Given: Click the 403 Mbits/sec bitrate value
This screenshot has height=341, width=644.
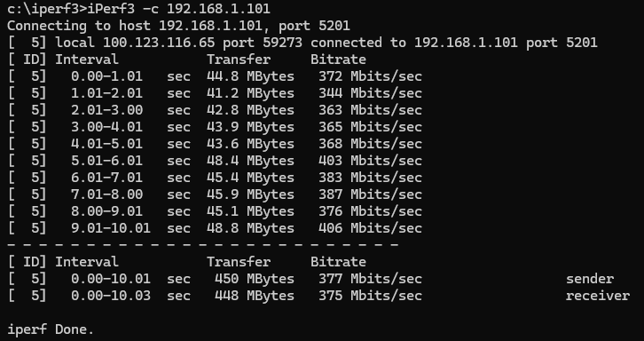Looking at the screenshot, I should click(x=371, y=161).
